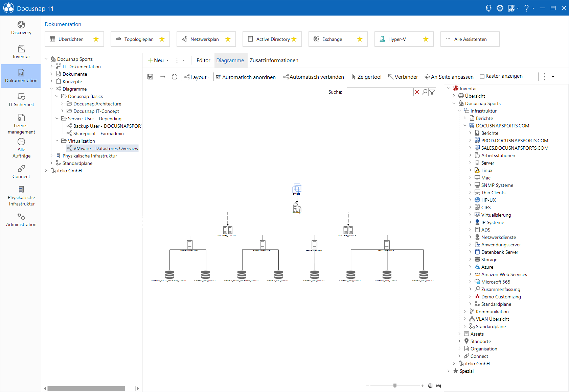Toggle favorite star for Active Directory
This screenshot has width=569, height=392.
[294, 39]
